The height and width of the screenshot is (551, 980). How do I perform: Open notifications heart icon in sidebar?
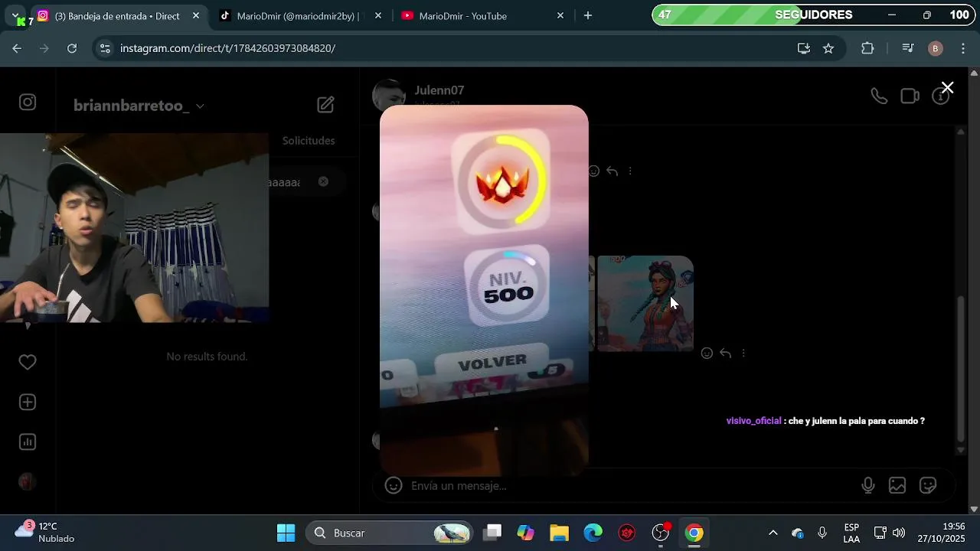(28, 362)
